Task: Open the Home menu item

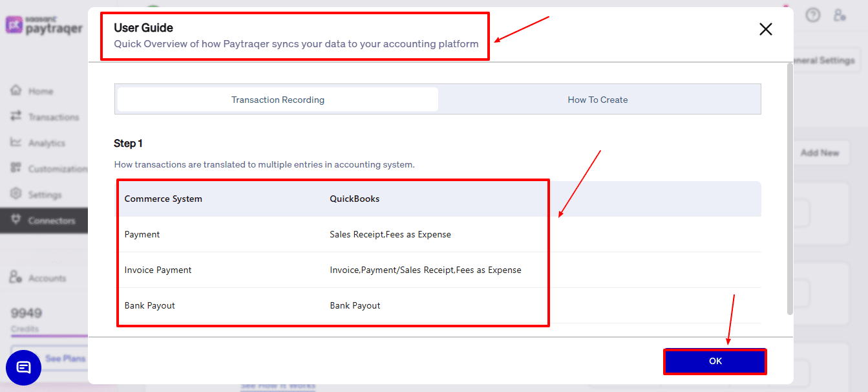Action: click(41, 91)
